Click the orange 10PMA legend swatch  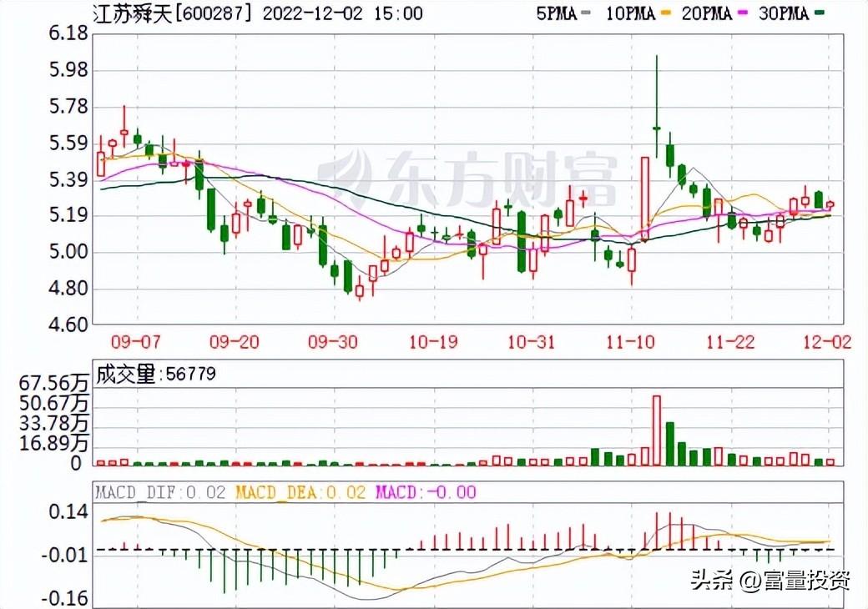665,13
